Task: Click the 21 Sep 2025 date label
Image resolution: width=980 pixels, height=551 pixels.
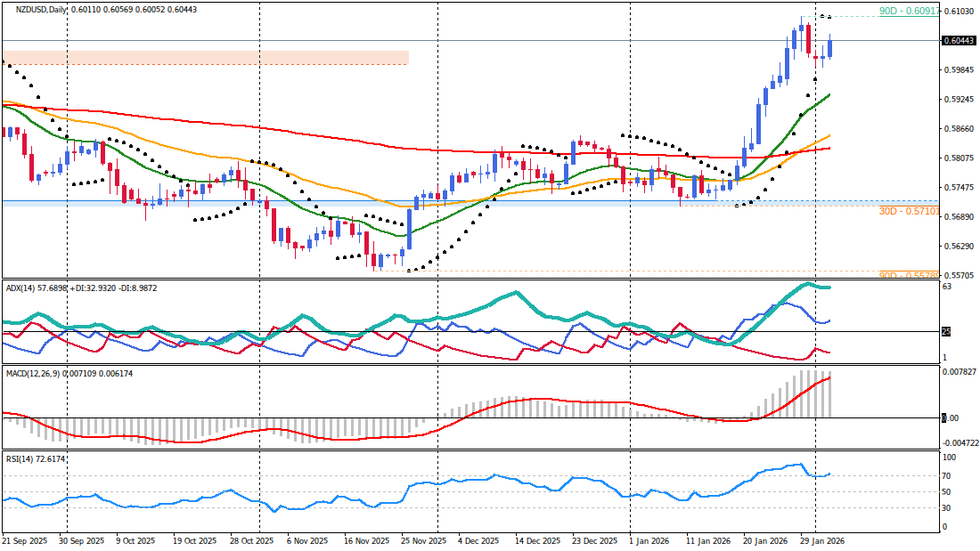Action: point(25,541)
